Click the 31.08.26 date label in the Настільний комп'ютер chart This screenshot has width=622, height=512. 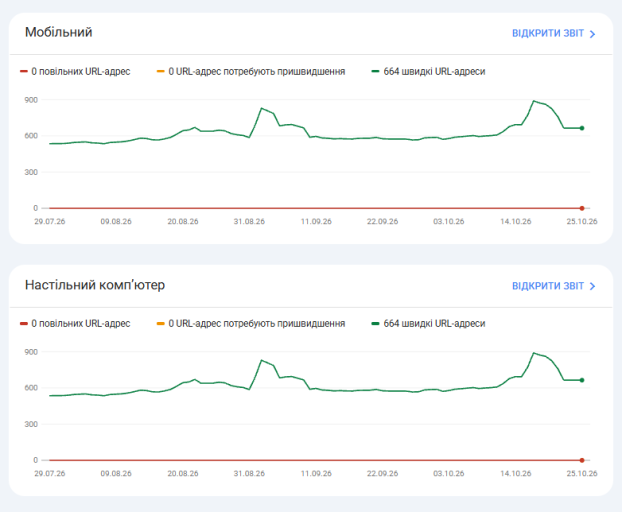pyautogui.click(x=249, y=473)
